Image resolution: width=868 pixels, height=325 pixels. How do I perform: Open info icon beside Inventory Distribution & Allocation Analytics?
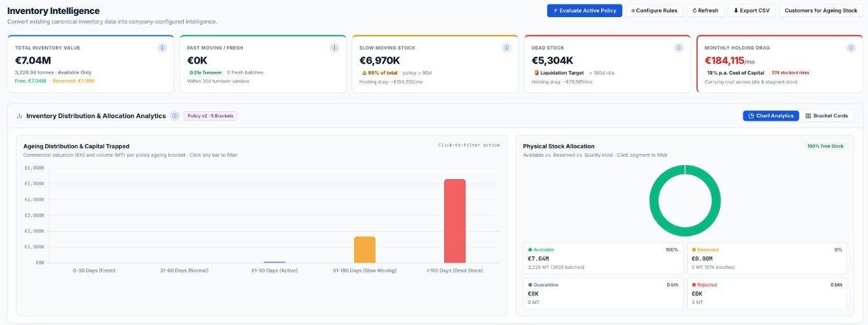[x=175, y=116]
